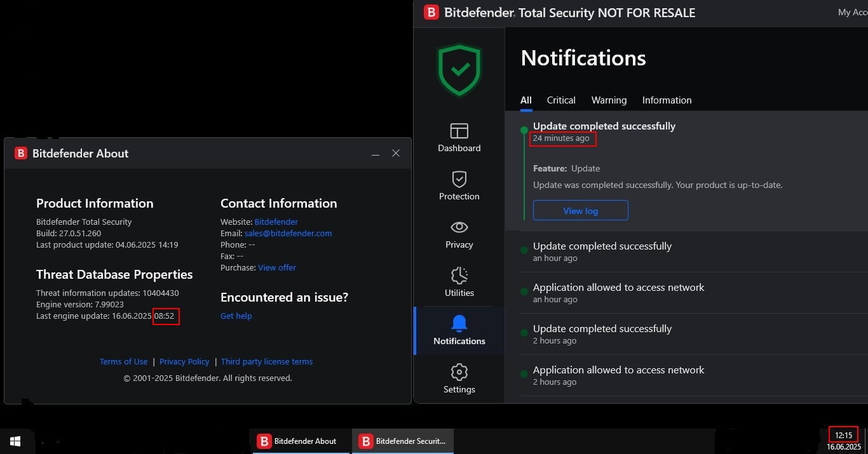Screen dimensions: 868x454
Task: Open My Account at top right
Action: 853,12
